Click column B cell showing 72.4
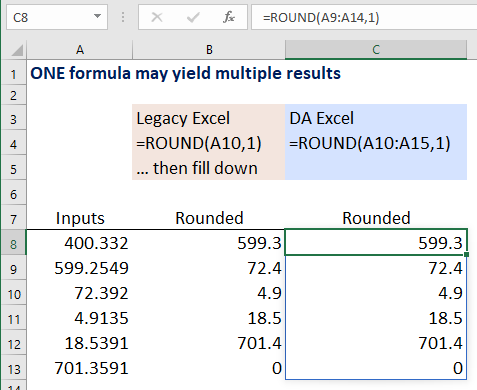477x390 pixels. (x=209, y=268)
